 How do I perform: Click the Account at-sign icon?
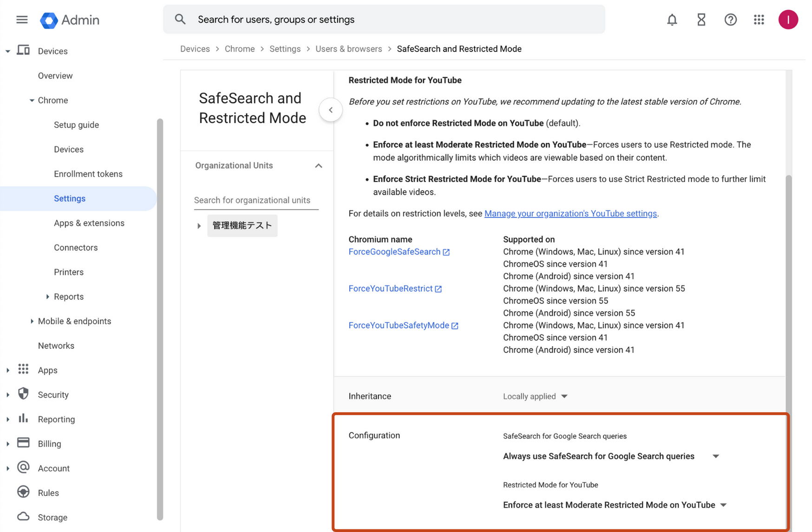click(x=23, y=467)
